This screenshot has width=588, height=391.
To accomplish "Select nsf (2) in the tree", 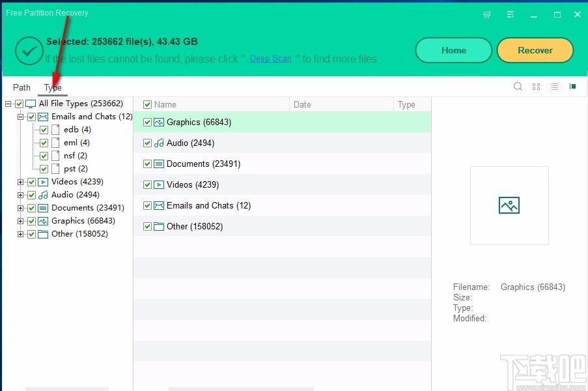I will tap(76, 156).
